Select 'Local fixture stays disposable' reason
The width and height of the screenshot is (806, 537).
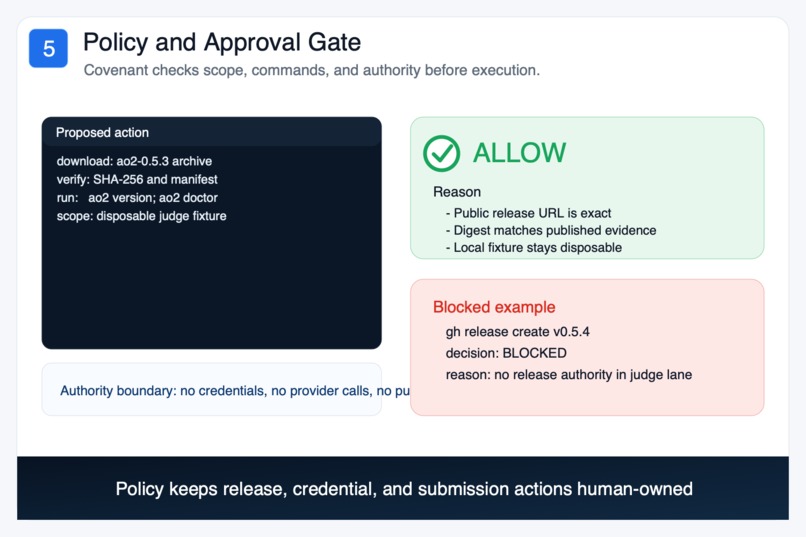point(534,247)
